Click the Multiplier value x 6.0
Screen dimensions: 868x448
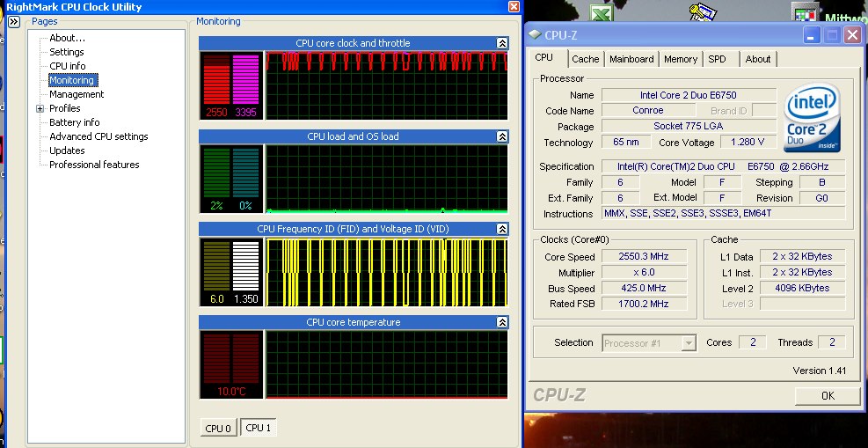[643, 273]
